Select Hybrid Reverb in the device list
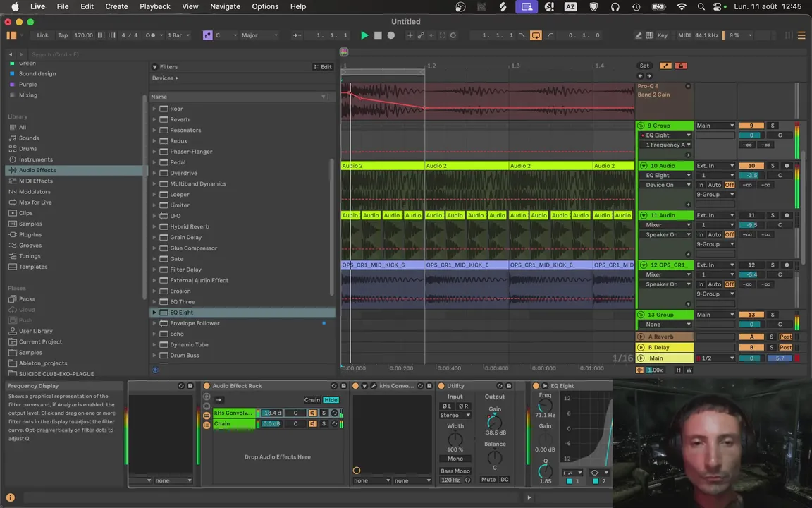This screenshot has height=508, width=812. click(x=190, y=226)
